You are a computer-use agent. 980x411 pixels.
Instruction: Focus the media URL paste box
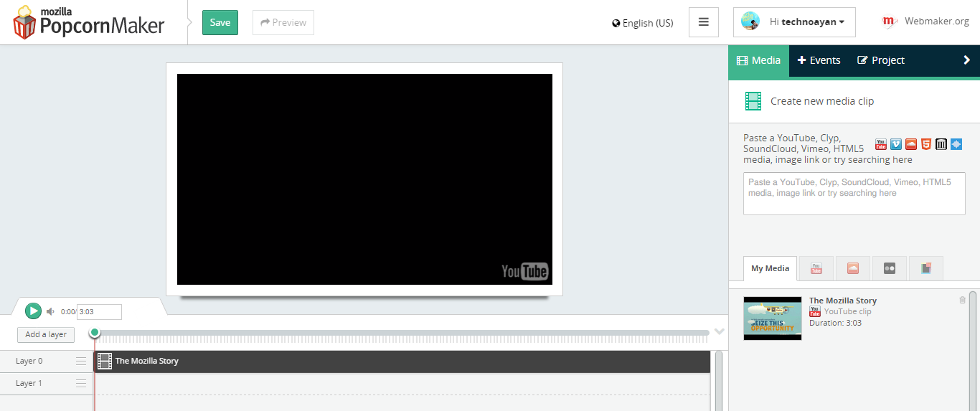click(x=854, y=194)
